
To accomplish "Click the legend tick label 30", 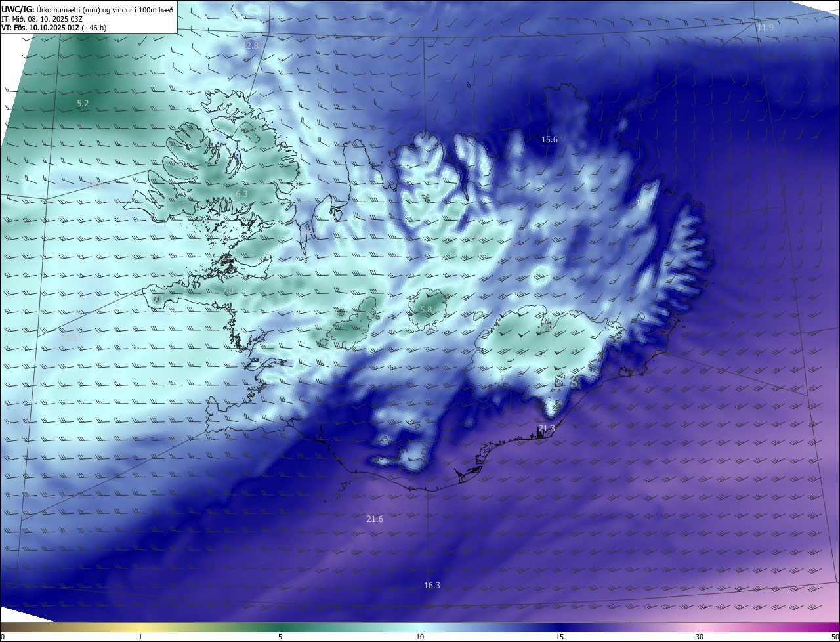I will click(x=700, y=637).
